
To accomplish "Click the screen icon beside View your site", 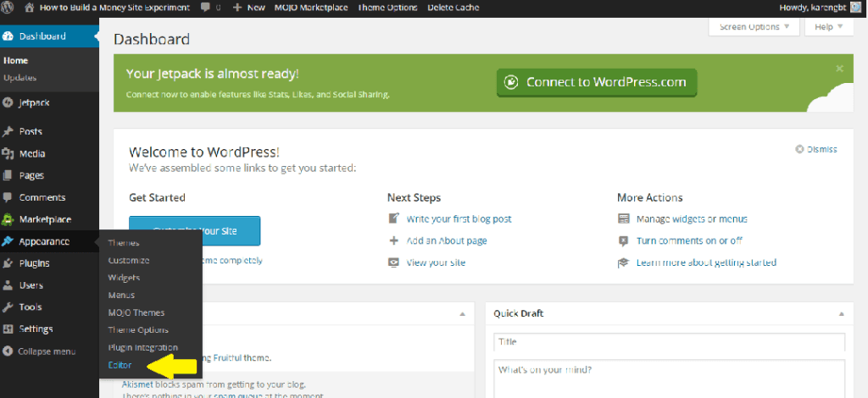I will 393,263.
